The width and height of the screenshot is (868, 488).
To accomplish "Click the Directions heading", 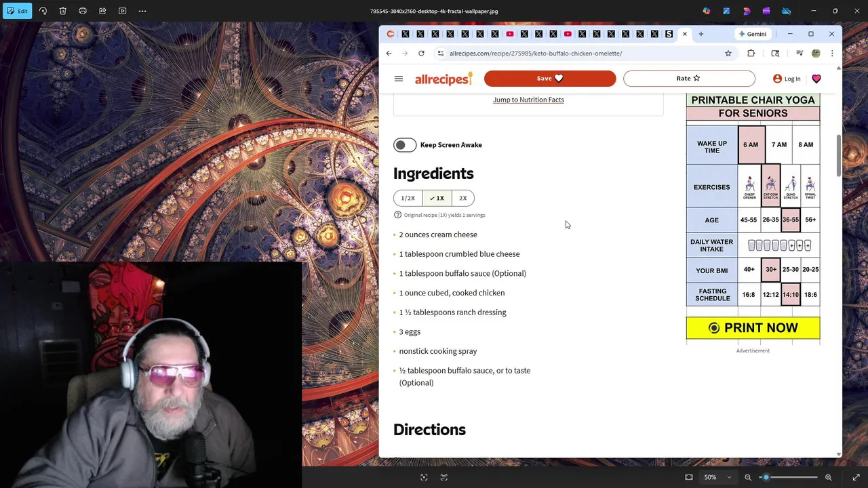I will point(429,430).
